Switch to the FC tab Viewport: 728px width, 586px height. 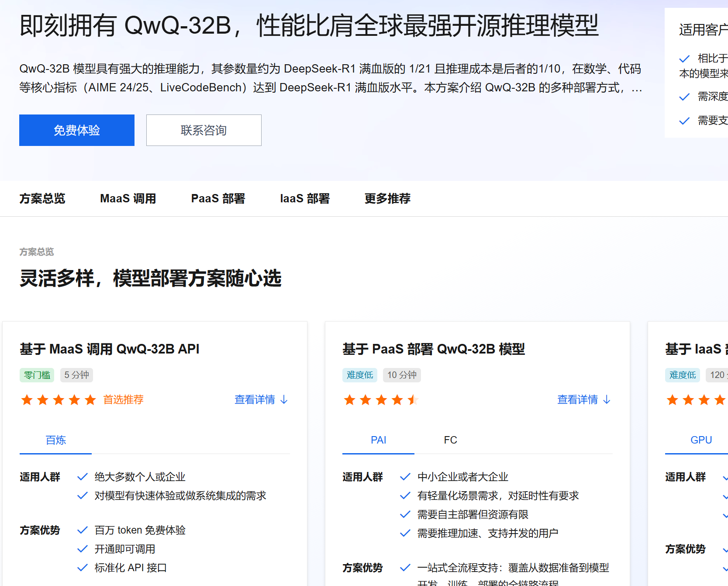[451, 440]
